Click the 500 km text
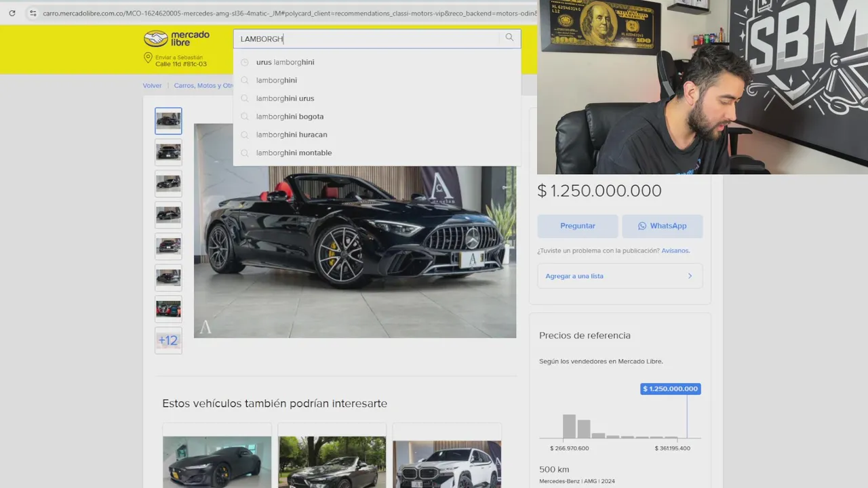868x488 pixels. point(554,470)
